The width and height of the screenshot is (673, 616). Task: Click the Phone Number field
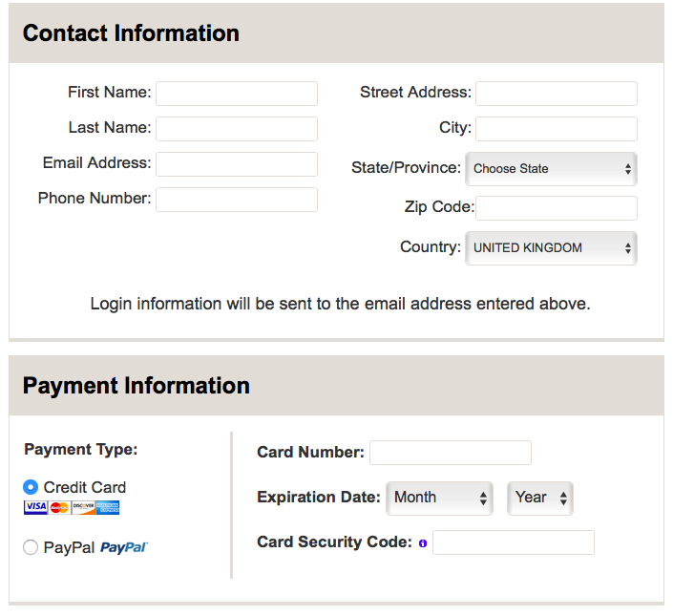tap(237, 200)
